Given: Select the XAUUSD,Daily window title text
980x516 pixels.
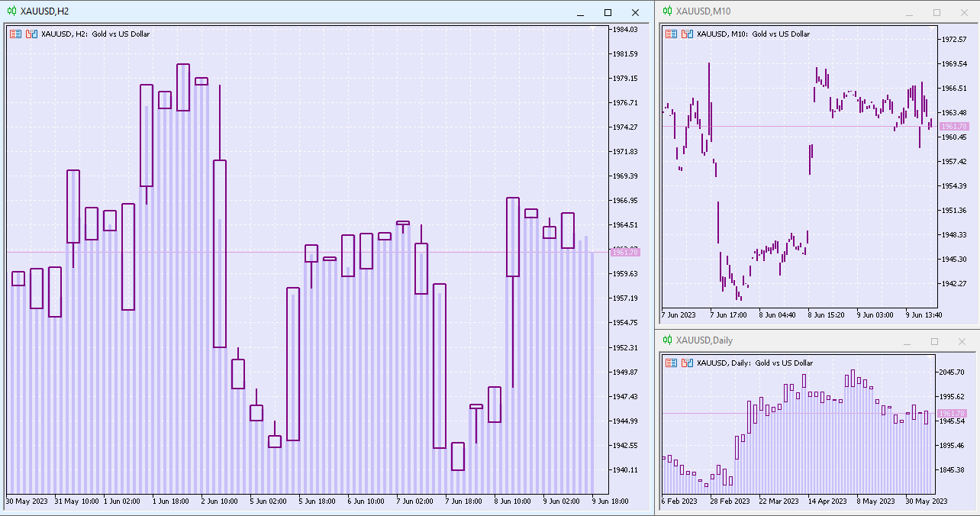Looking at the screenshot, I should [x=704, y=340].
